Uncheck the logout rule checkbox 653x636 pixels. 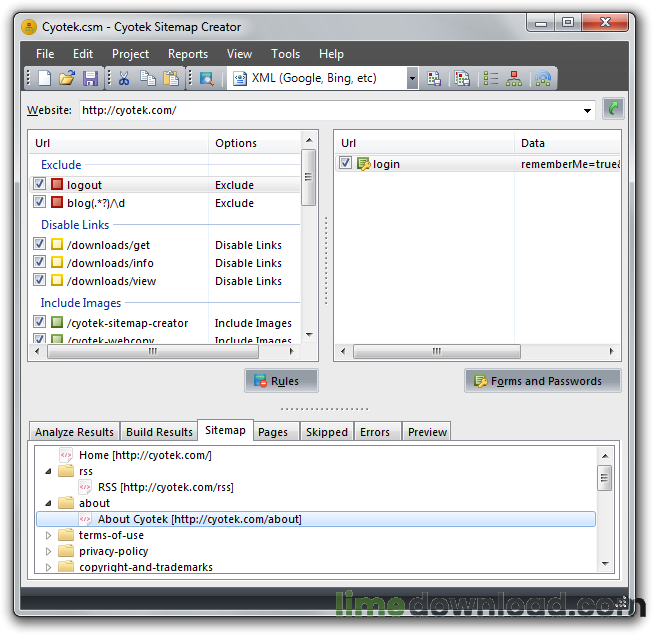[40, 184]
